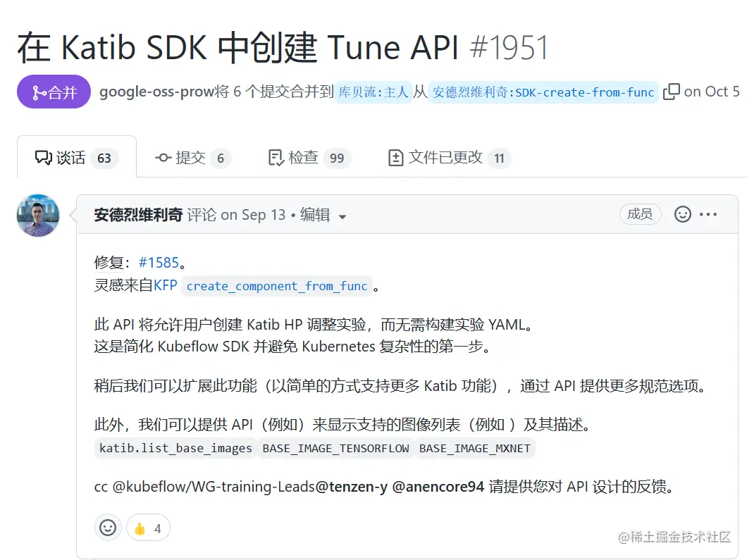The height and width of the screenshot is (560, 747).
Task: Copy branch name using the copy icon
Action: coord(672,92)
